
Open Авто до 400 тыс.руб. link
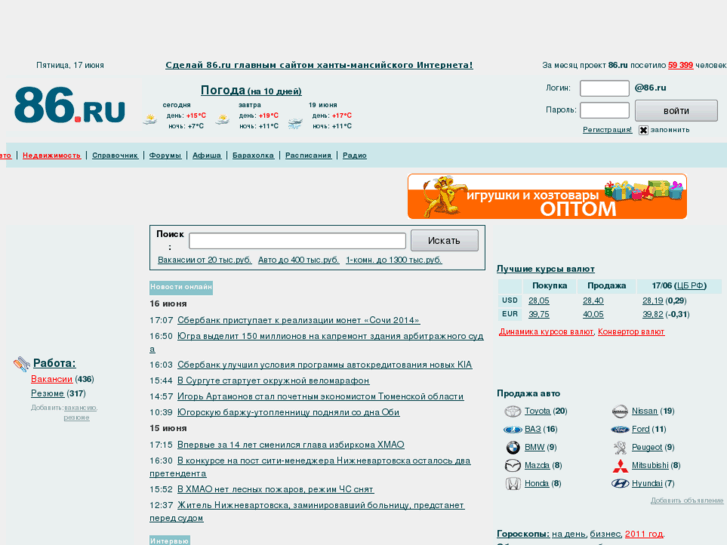pyautogui.click(x=299, y=260)
